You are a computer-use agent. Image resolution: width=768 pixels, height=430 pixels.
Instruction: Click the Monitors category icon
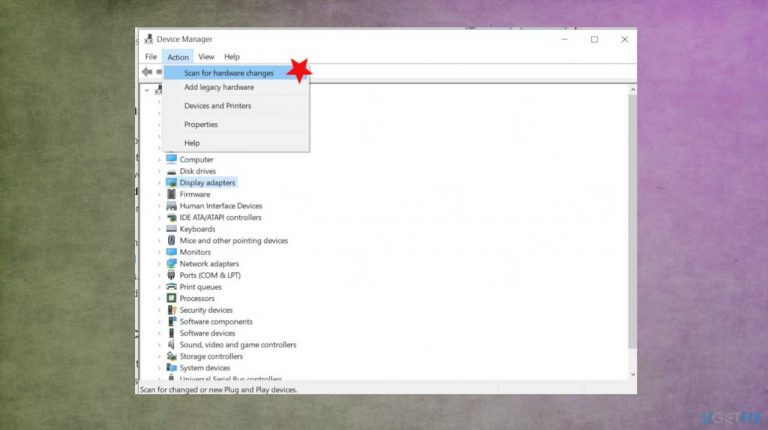[x=171, y=252]
